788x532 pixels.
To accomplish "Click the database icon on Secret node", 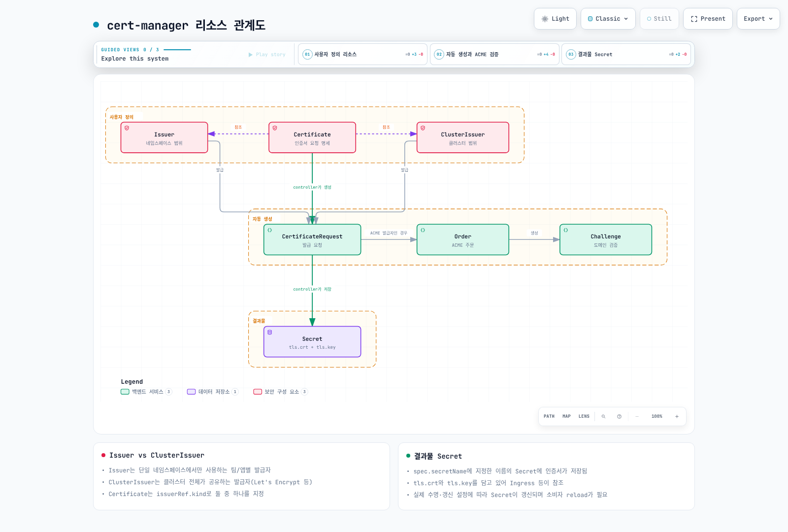I will [270, 332].
